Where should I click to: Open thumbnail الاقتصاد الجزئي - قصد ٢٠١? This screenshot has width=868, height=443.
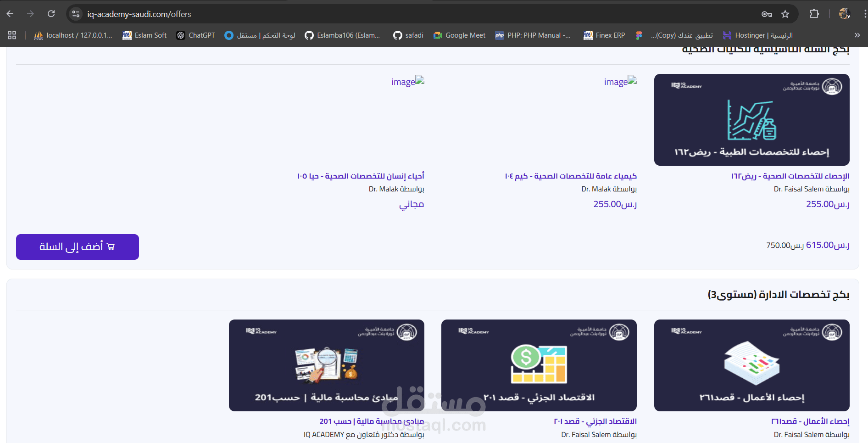pos(539,365)
